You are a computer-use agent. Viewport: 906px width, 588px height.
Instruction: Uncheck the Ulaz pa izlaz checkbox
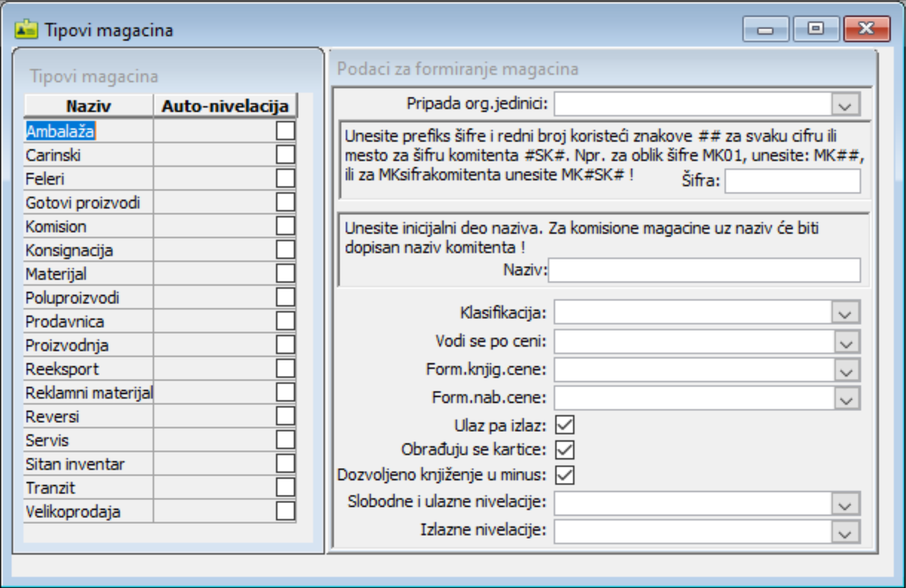pyautogui.click(x=564, y=425)
